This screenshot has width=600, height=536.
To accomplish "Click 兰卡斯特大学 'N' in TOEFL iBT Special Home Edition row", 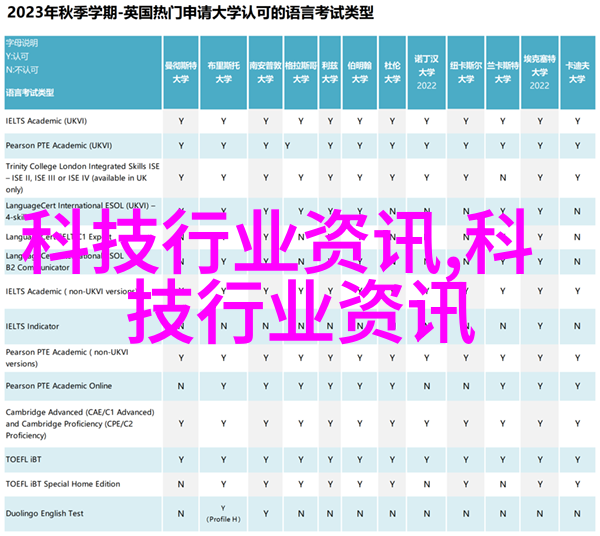I will 502,484.
